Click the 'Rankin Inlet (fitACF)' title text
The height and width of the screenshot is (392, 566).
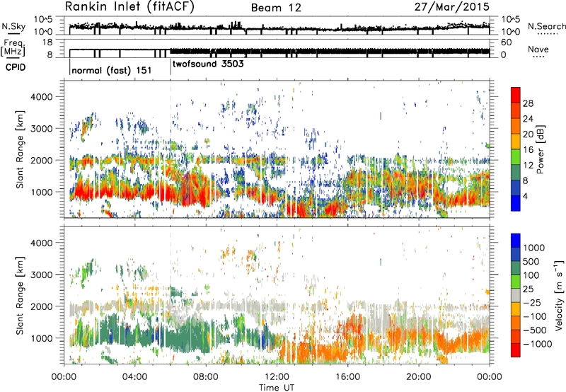point(129,6)
